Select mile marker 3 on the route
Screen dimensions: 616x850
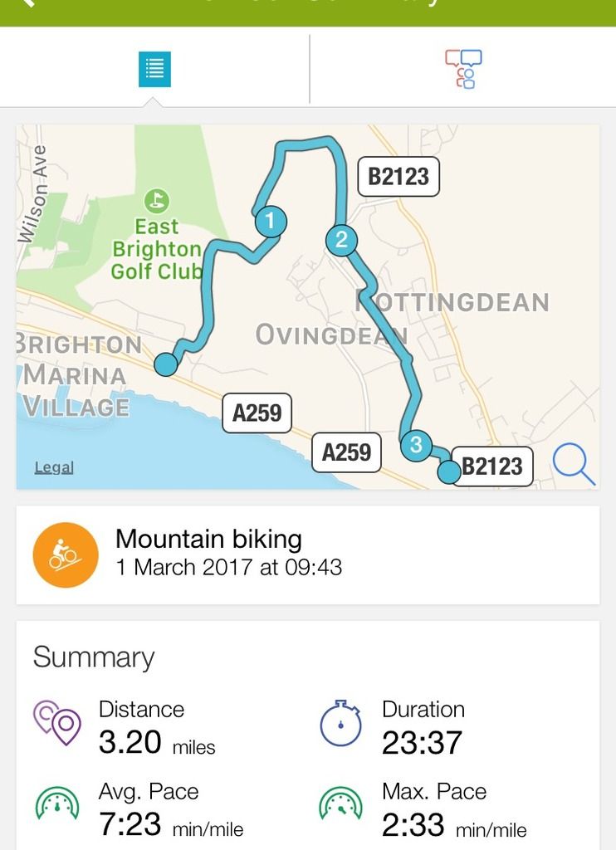point(416,445)
